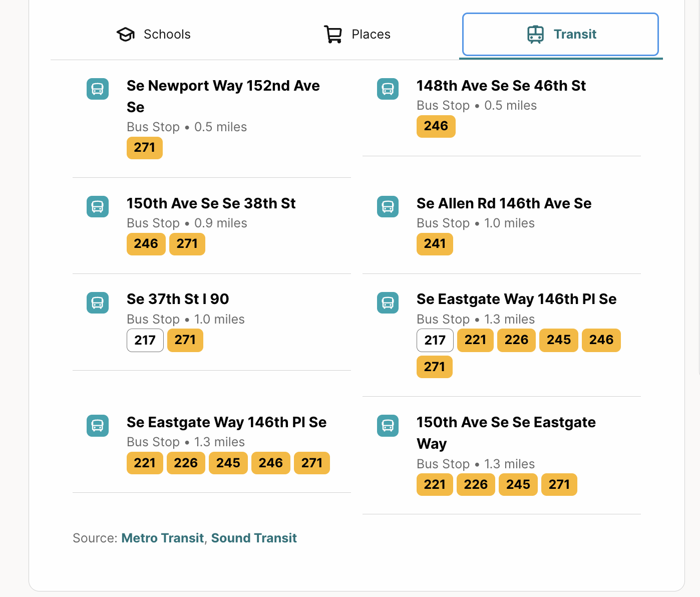Select the Transit tab
The image size is (700, 597).
point(560,34)
